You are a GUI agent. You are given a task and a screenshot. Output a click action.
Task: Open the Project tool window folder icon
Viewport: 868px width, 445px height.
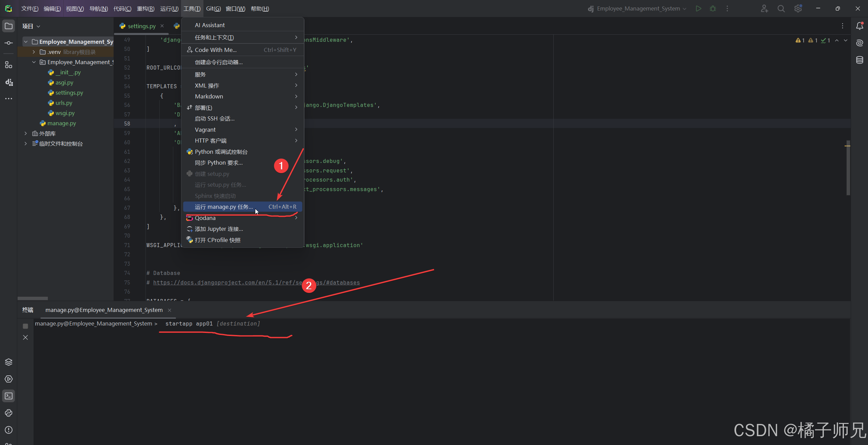[x=8, y=26]
